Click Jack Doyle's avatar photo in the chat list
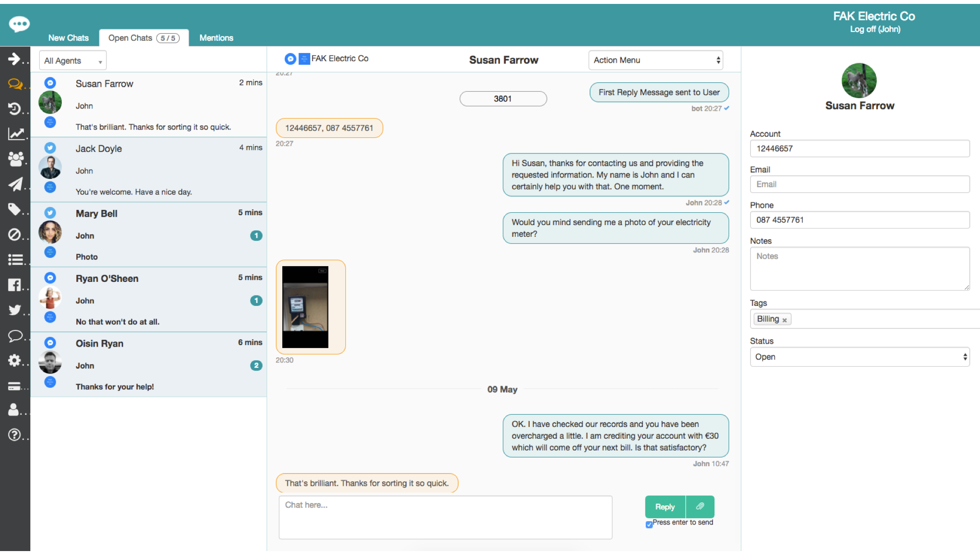 [x=50, y=167]
